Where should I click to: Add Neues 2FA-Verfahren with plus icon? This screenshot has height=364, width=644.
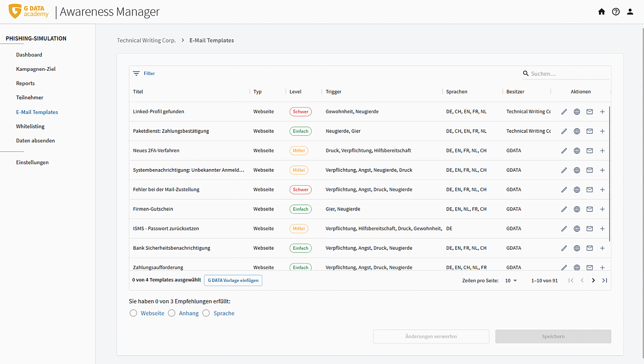pos(602,151)
